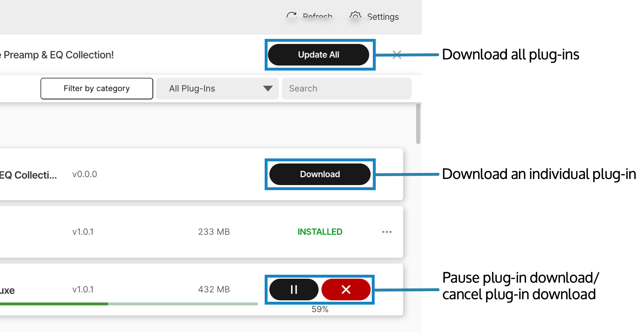Click the green download progress bar
The width and height of the screenshot is (644, 332).
54,304
